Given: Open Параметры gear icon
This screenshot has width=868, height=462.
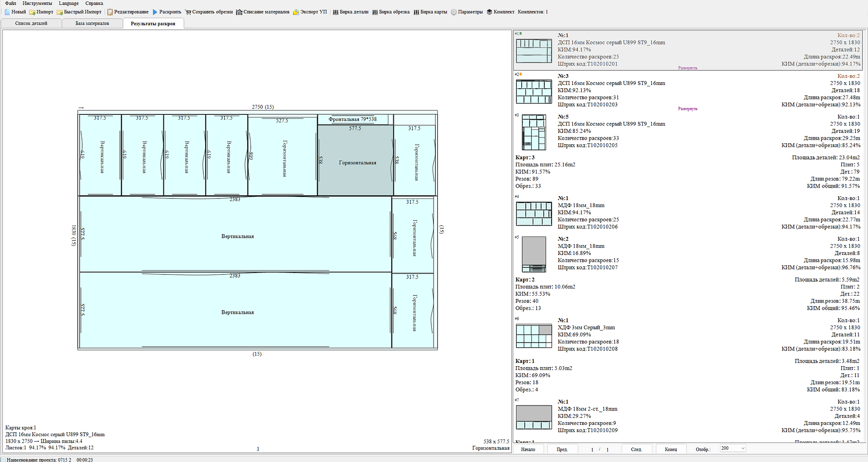Looking at the screenshot, I should pos(454,12).
